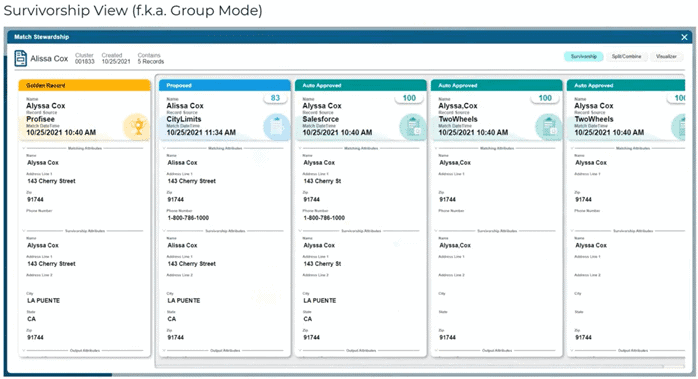This screenshot has width=698, height=379.
Task: Click 'Alyssa,Cox' under Matching Attributes on TwoWheels card
Action: tap(455, 163)
